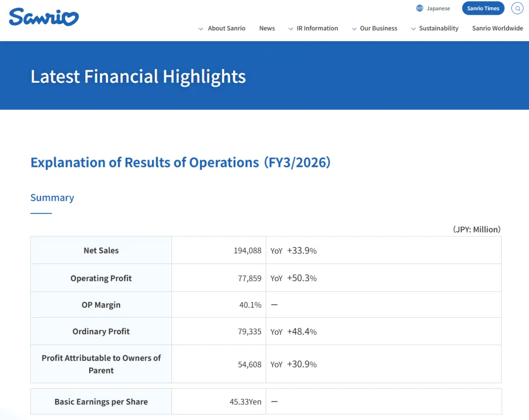This screenshot has width=529, height=420.
Task: Expand the IR Information chevron
Action: pyautogui.click(x=290, y=29)
